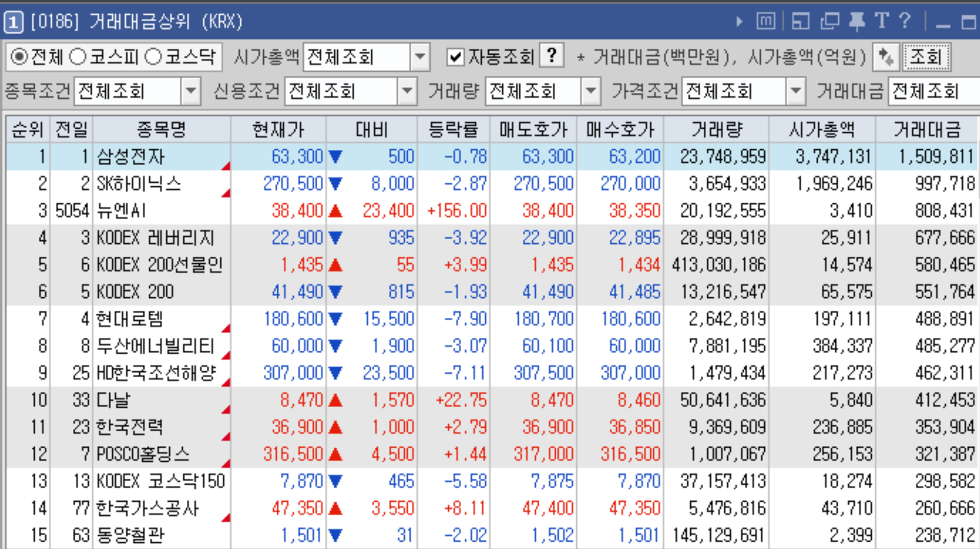Select the 한국가스공사 stock name
Screen dimensions: 980x549
(147, 508)
